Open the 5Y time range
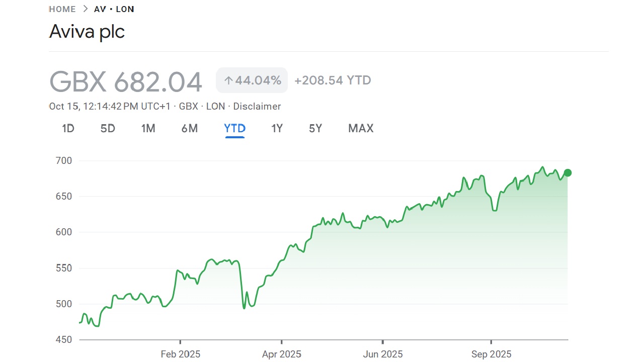644x362 pixels. point(315,128)
